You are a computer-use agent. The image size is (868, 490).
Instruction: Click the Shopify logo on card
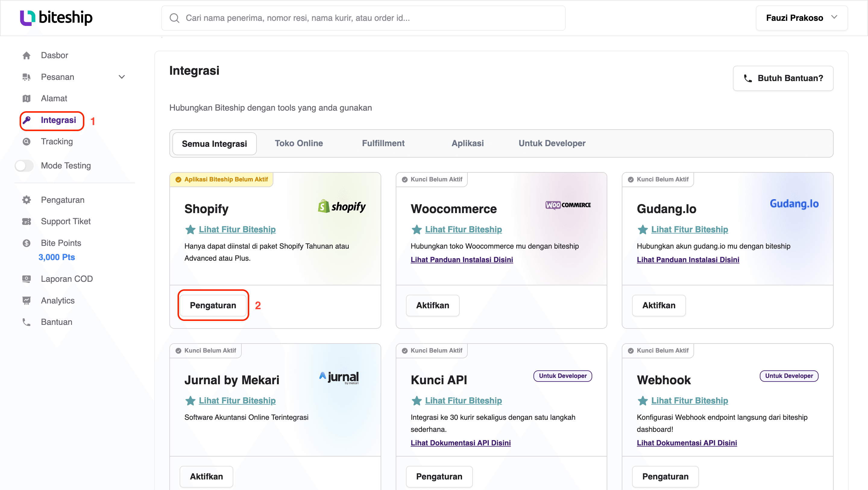[x=342, y=206]
